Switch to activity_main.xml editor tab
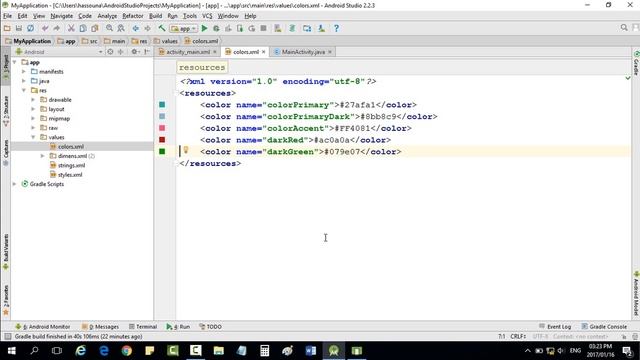This screenshot has width=640, height=360. pos(187,52)
